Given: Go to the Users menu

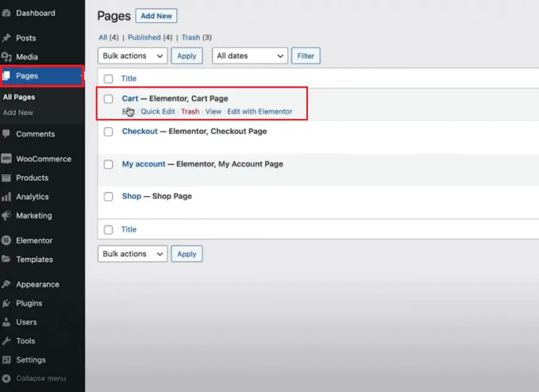Looking at the screenshot, I should [x=26, y=322].
